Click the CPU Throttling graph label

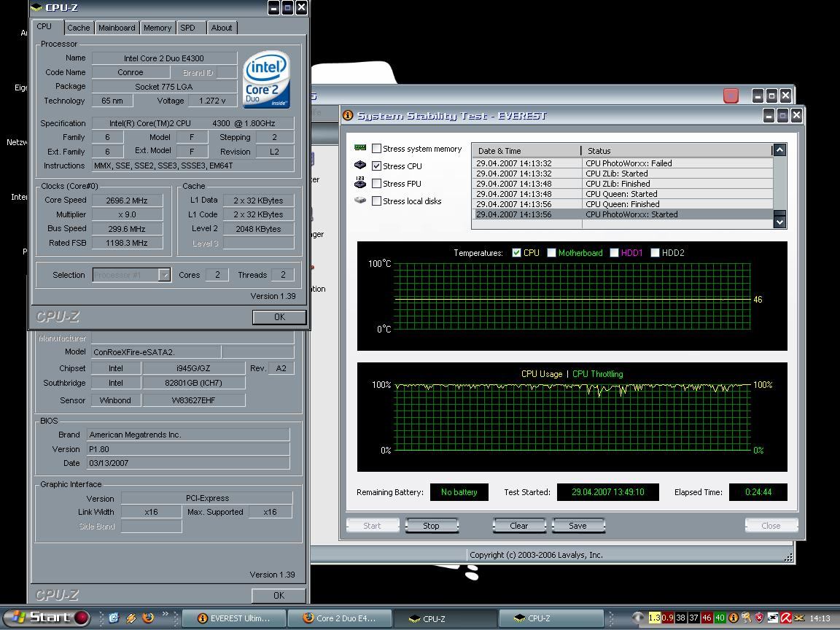(598, 374)
